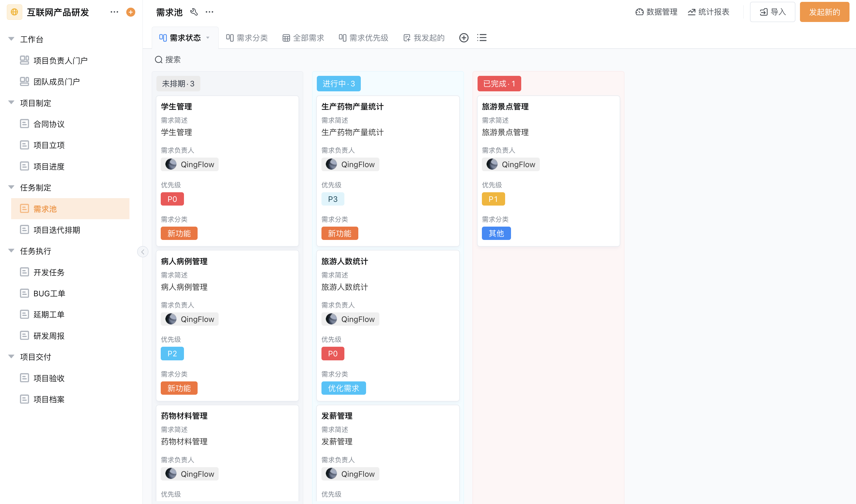This screenshot has height=504, width=856.
Task: Click the 优化需求 category tag
Action: coord(344,388)
